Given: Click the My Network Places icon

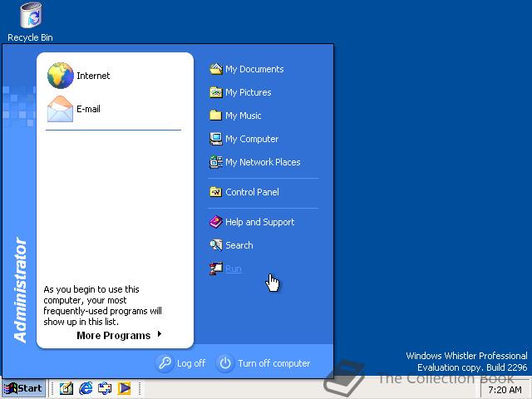Looking at the screenshot, I should click(x=216, y=162).
